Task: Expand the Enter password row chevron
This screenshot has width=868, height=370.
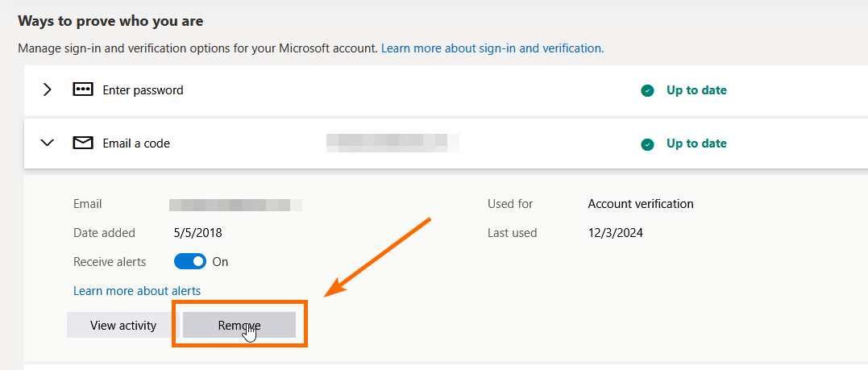Action: point(48,90)
